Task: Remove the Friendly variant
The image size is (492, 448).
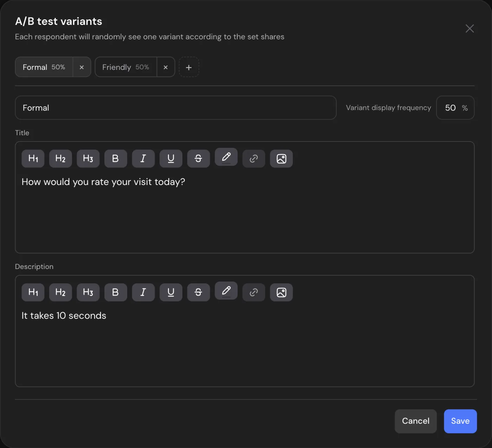Action: [166, 67]
